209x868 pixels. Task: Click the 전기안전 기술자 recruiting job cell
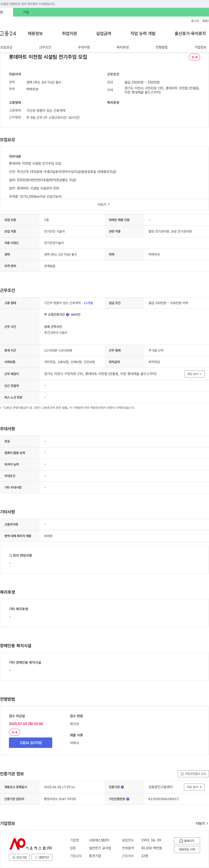point(54,231)
